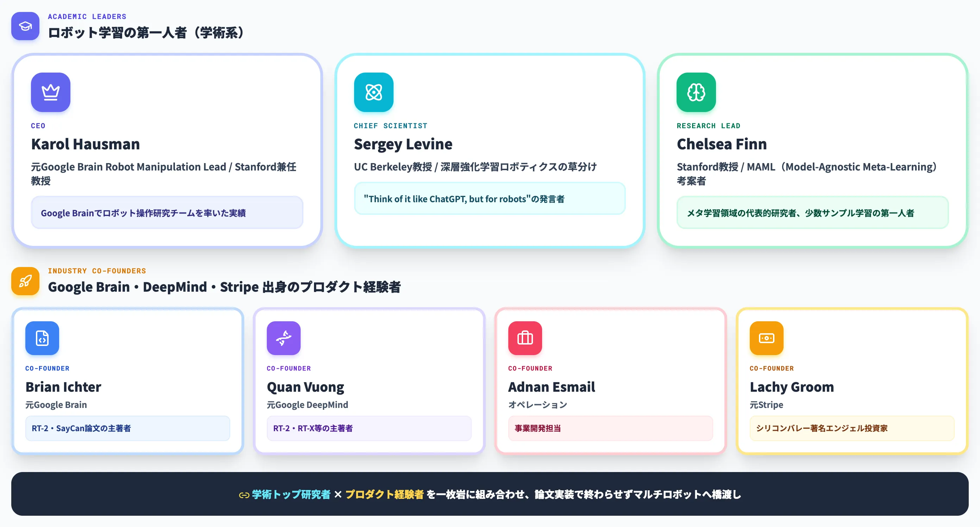Click the code file icon on Brian Ichter's card
980x527 pixels.
pos(42,338)
